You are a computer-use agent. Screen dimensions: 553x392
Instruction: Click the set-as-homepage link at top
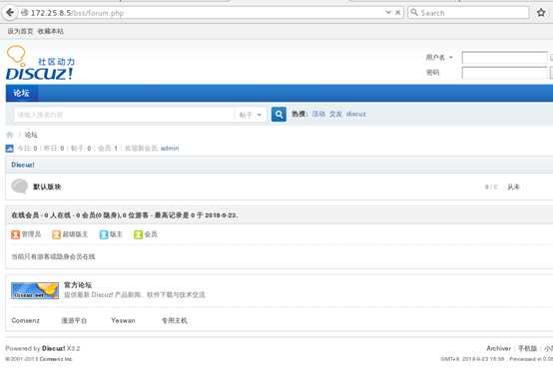pyautogui.click(x=20, y=31)
